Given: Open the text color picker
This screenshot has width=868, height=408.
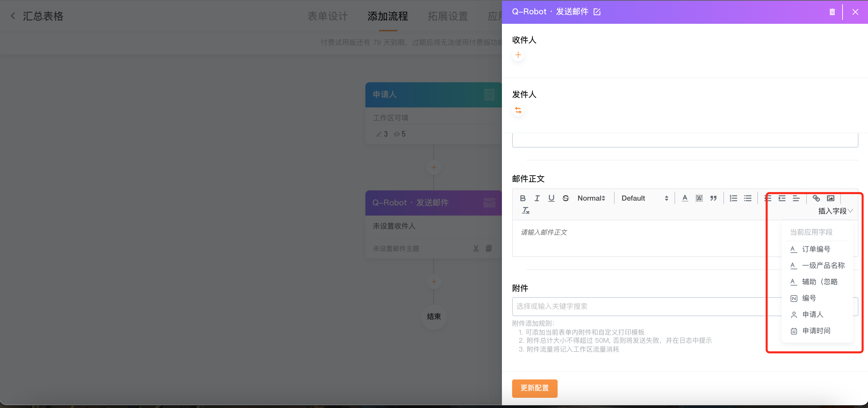Looking at the screenshot, I should click(685, 198).
